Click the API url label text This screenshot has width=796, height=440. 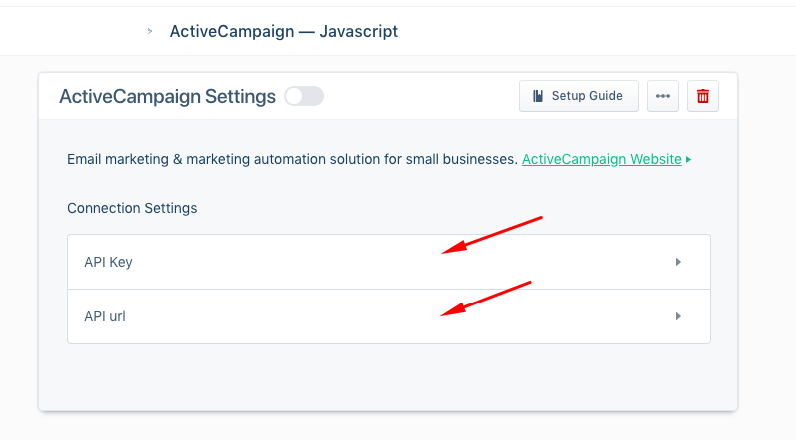coord(105,316)
